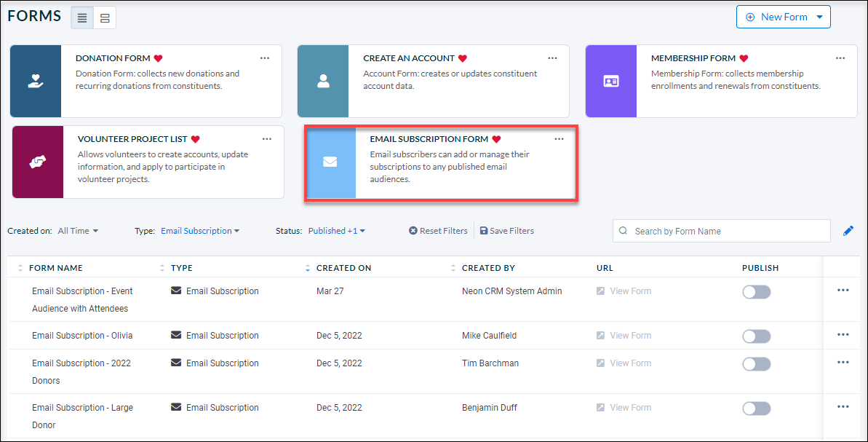
Task: Open Email Subscription - 2022 Donors form name
Action: (81, 371)
